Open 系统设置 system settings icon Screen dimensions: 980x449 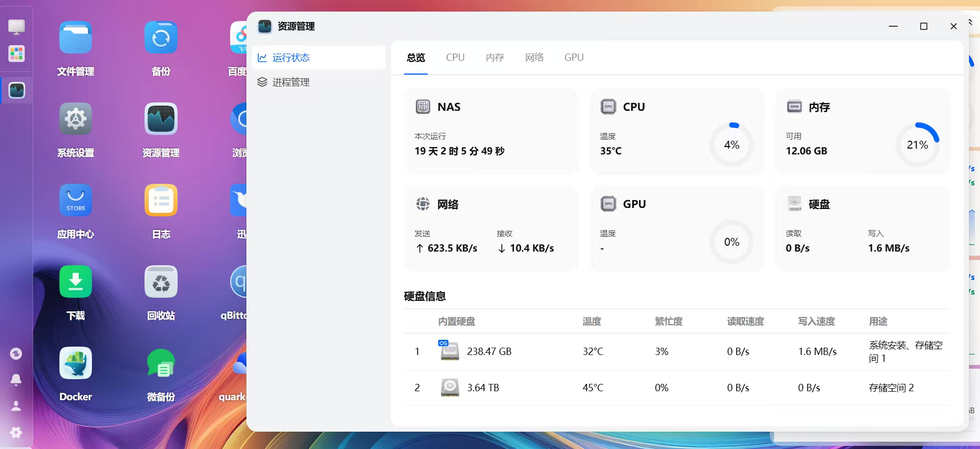point(76,119)
